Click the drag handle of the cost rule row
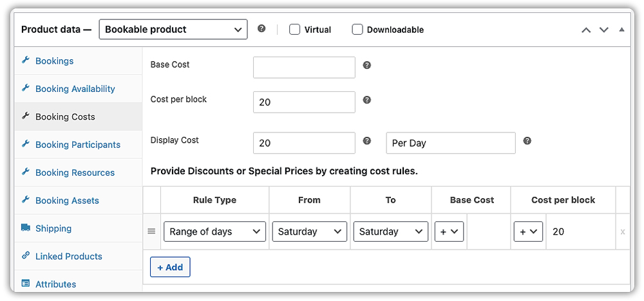The height and width of the screenshot is (301, 644). tap(151, 232)
